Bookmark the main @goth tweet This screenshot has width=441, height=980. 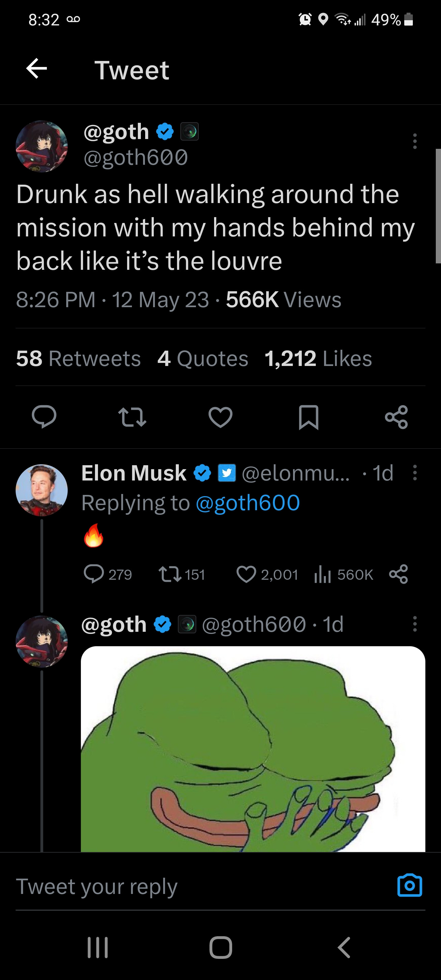(309, 417)
